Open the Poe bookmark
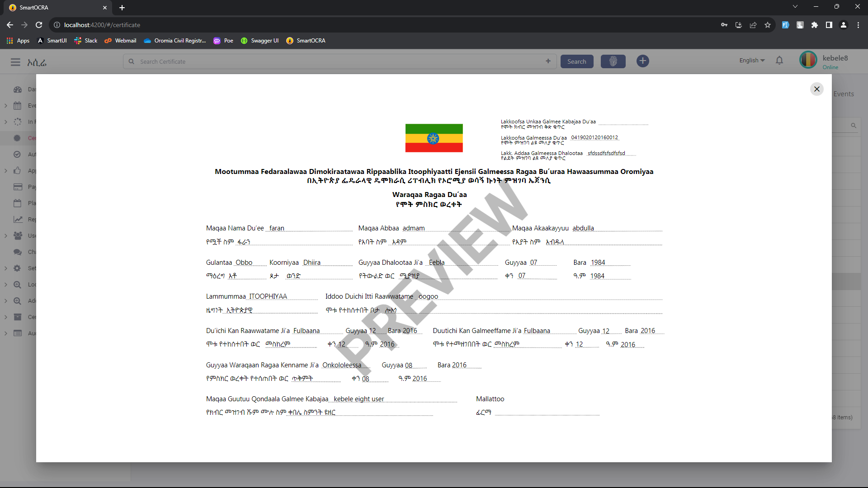The height and width of the screenshot is (488, 868). coord(223,41)
